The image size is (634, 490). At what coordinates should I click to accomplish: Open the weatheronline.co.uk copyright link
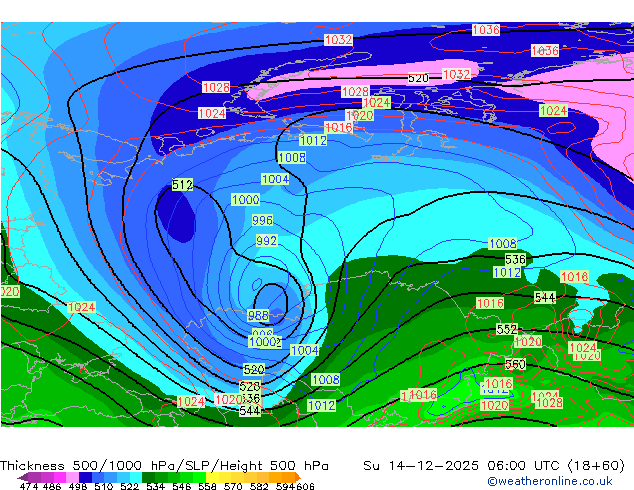pyautogui.click(x=550, y=481)
